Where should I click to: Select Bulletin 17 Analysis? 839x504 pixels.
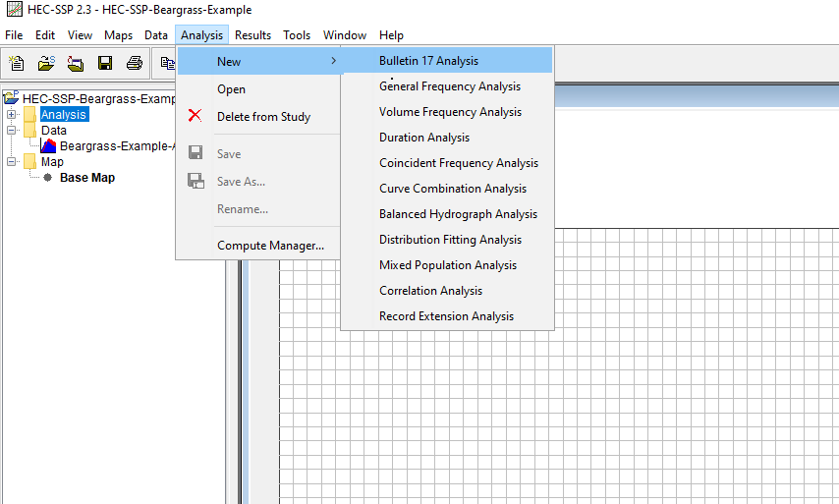447,61
